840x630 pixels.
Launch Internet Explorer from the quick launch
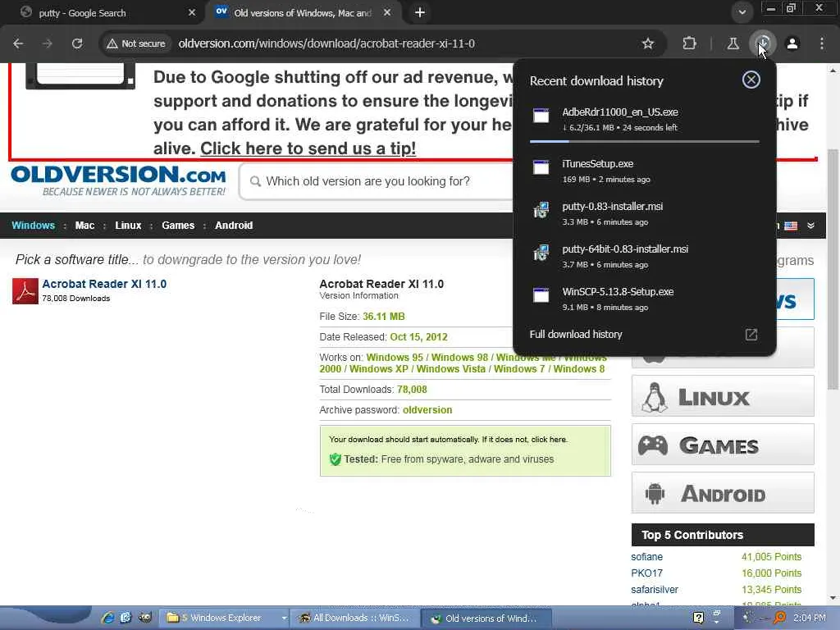[x=107, y=618]
